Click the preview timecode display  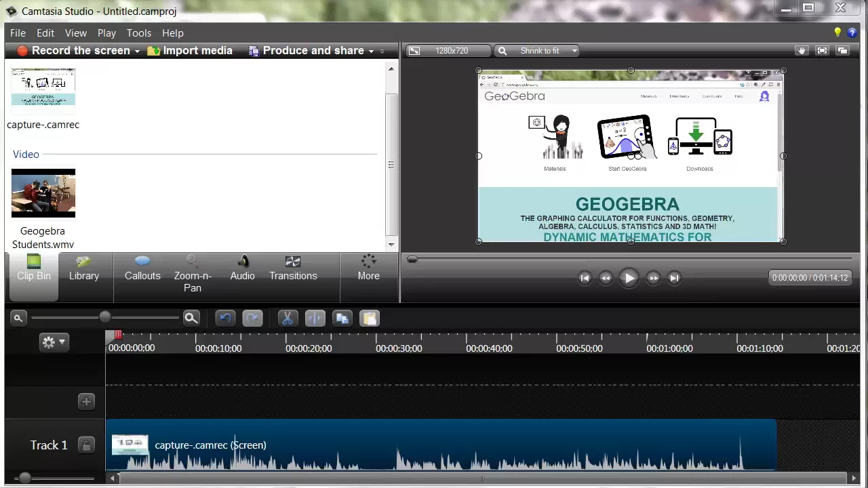click(810, 277)
